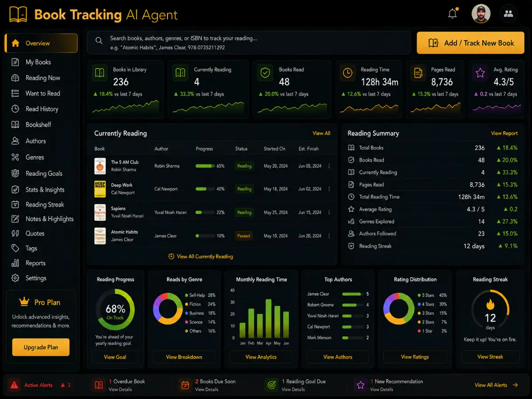Click the View Streak button
This screenshot has height=399, width=532.
pyautogui.click(x=490, y=357)
